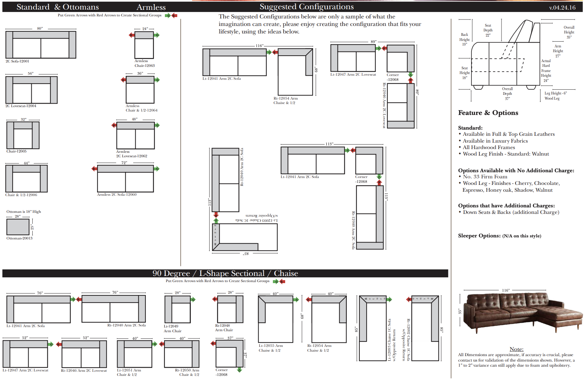Click the Lt-12055 Arm Chaise & 1/2 diagram
Image resolution: width=588 pixels, height=381 pixels.
276,319
